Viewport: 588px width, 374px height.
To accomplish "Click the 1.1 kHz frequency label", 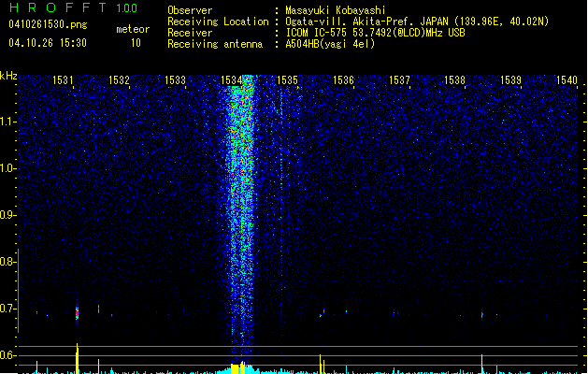I will (x=7, y=122).
